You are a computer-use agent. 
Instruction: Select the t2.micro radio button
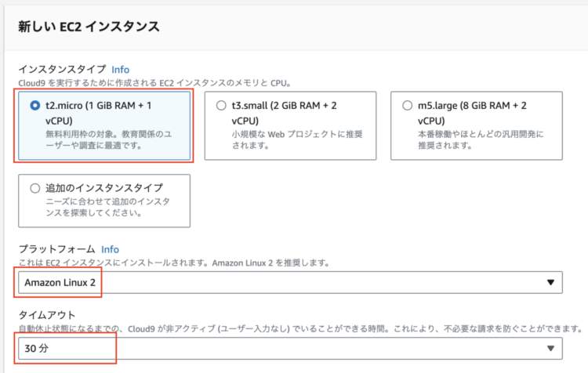[34, 106]
